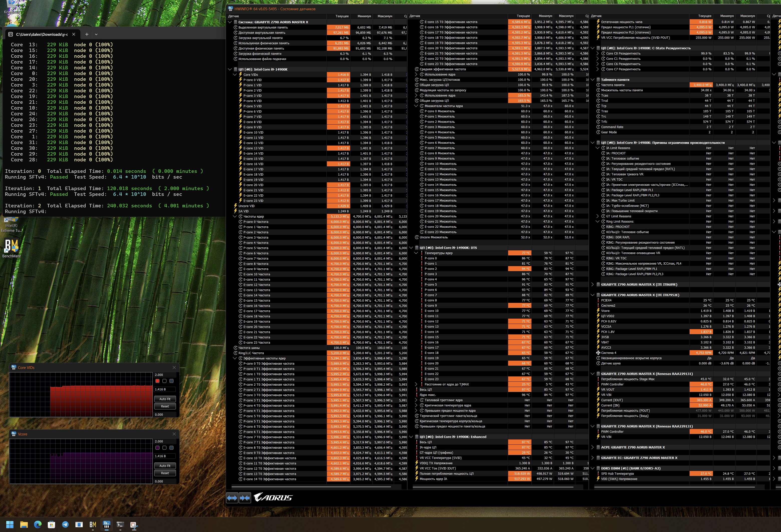Screen dimensions: 781x532
Task: Expand ACPI: GIGABYTE Z790 AORUS MASTER X section
Action: (593, 447)
